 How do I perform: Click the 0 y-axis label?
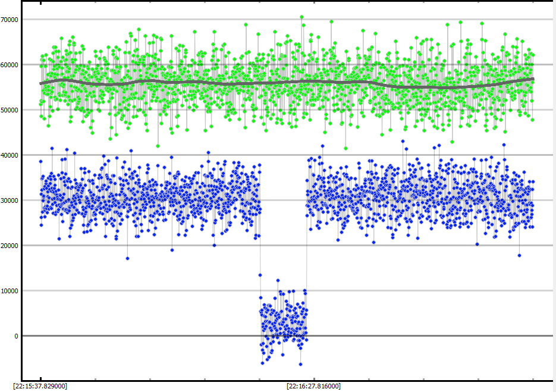17,336
